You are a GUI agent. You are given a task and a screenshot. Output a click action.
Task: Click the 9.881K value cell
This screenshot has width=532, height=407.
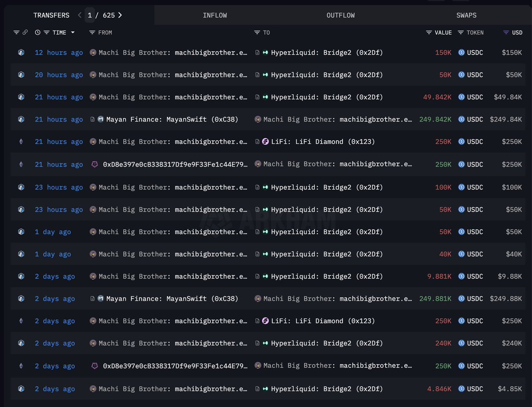point(439,276)
